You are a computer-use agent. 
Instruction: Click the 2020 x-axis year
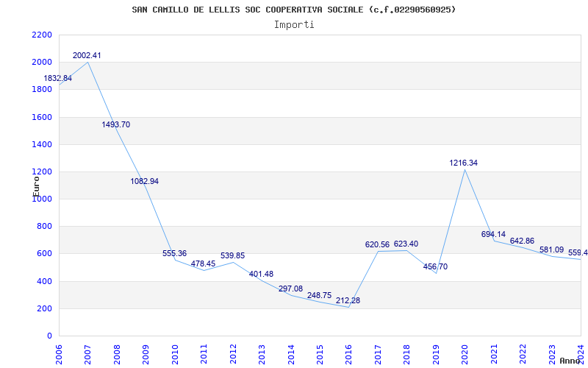(x=465, y=355)
